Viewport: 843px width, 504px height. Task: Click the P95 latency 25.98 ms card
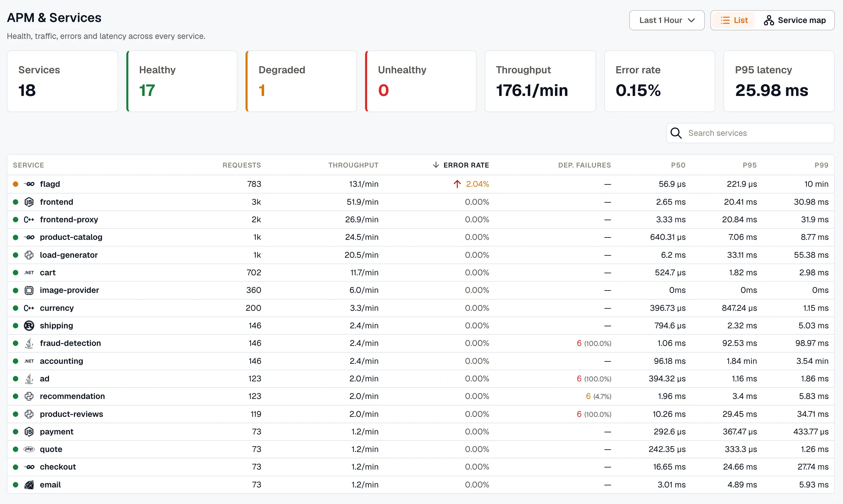click(779, 81)
